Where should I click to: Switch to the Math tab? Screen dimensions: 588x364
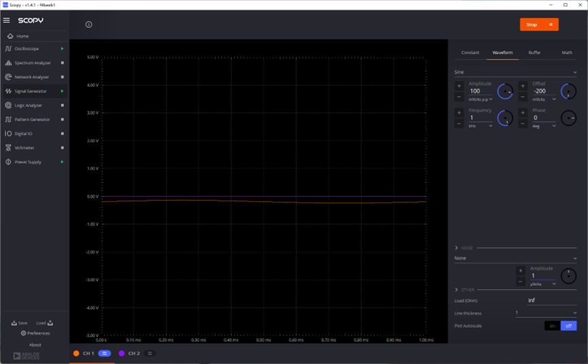click(x=567, y=52)
